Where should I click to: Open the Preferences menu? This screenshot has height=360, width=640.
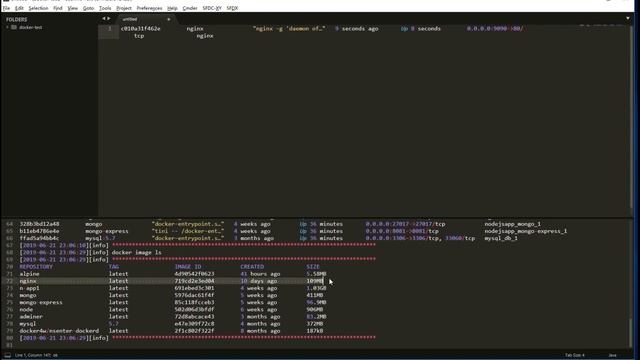point(149,8)
